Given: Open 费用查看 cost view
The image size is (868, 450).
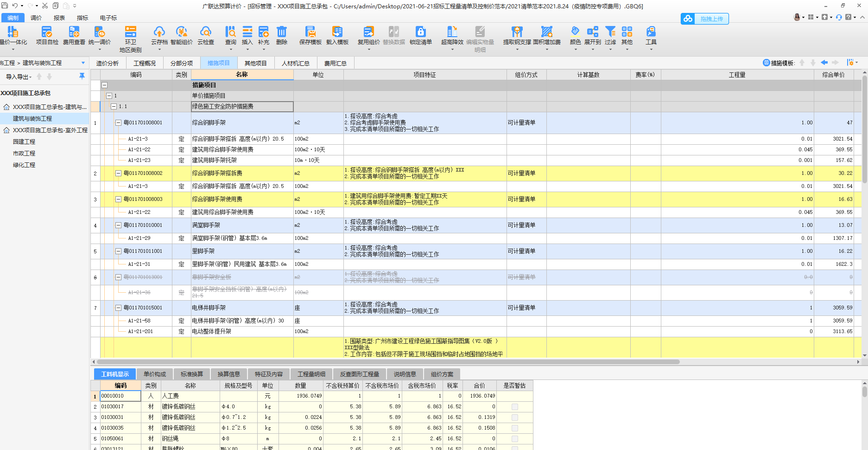Looking at the screenshot, I should pos(74,35).
